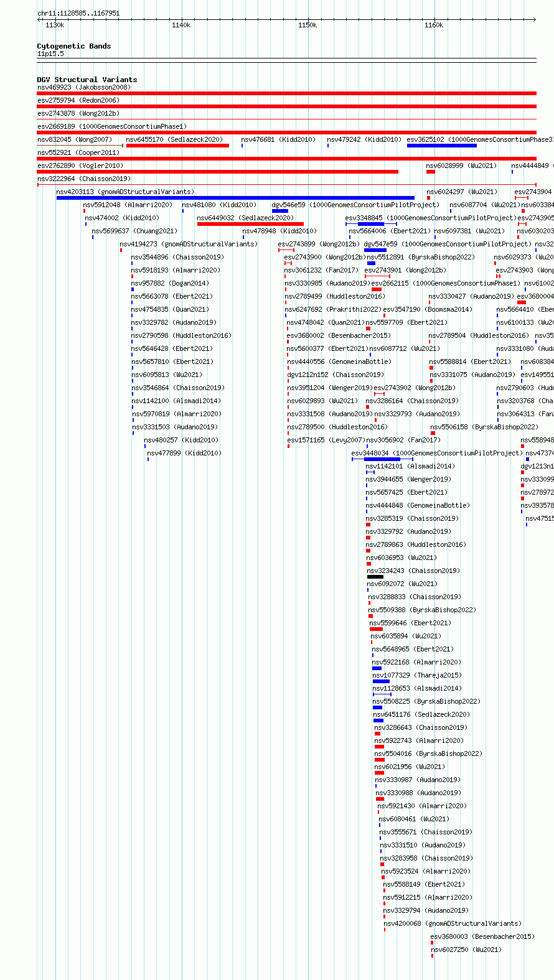Click nsv3944655 (Wenger2019) label
This screenshot has width=554, height=980.
(408, 479)
